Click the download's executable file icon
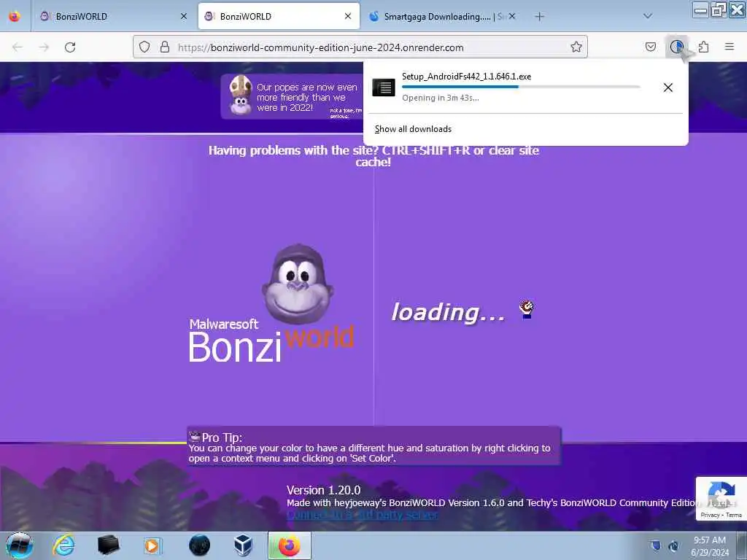 384,87
